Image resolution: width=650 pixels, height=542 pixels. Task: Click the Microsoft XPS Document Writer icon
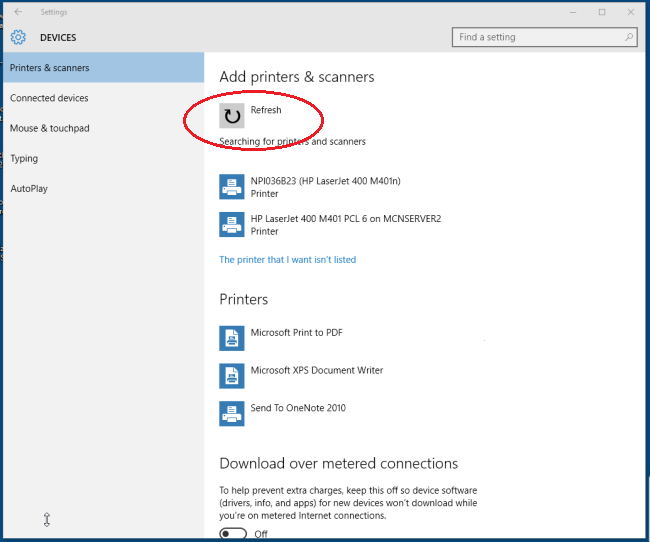coord(232,376)
